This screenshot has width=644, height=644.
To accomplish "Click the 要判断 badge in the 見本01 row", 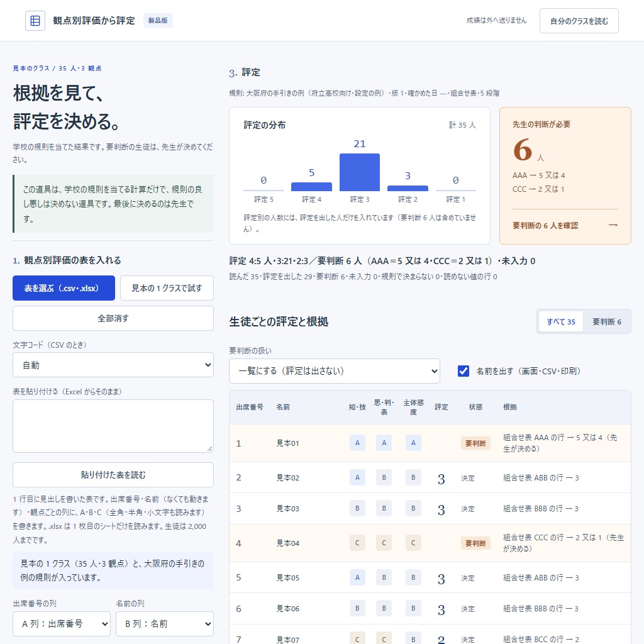I will (x=475, y=443).
